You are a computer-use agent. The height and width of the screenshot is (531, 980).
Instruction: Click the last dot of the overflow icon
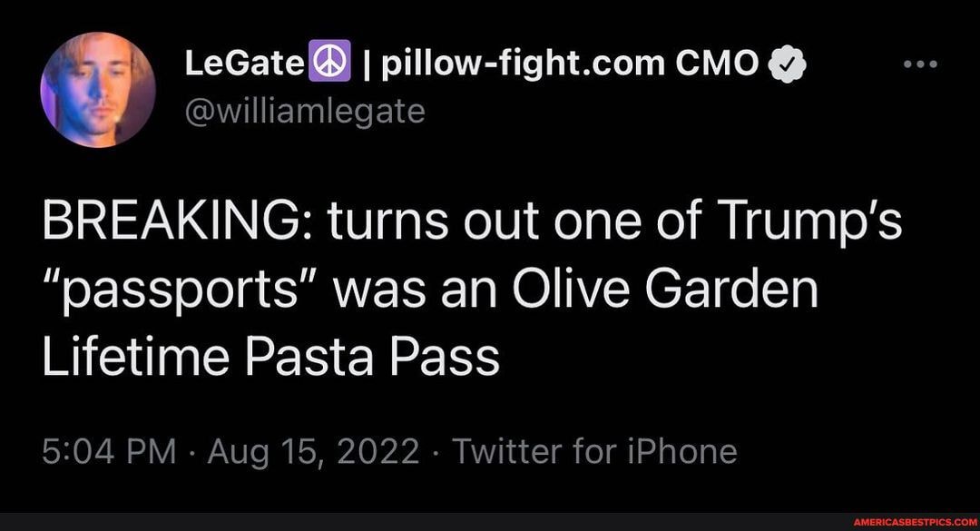[x=935, y=62]
